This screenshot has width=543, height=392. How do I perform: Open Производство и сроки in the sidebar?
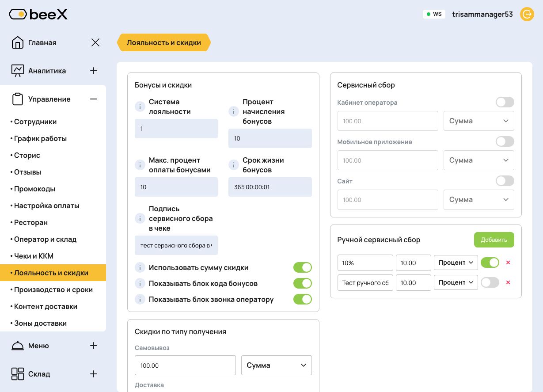pyautogui.click(x=53, y=289)
